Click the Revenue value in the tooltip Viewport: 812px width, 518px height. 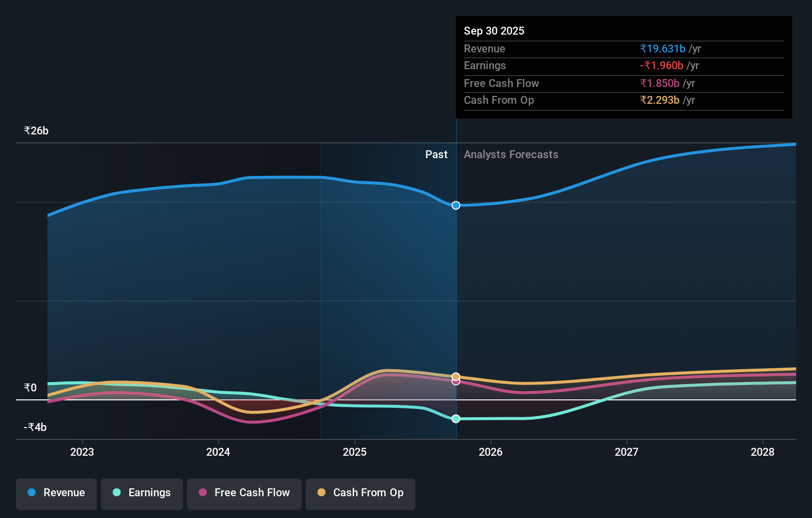[x=663, y=48]
